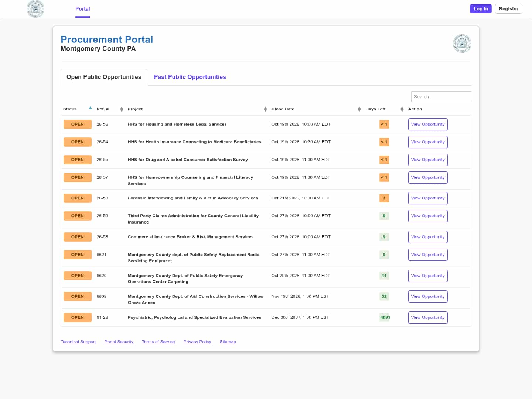Click the 4091 days left badge
The width and height of the screenshot is (532, 399).
coord(385,318)
